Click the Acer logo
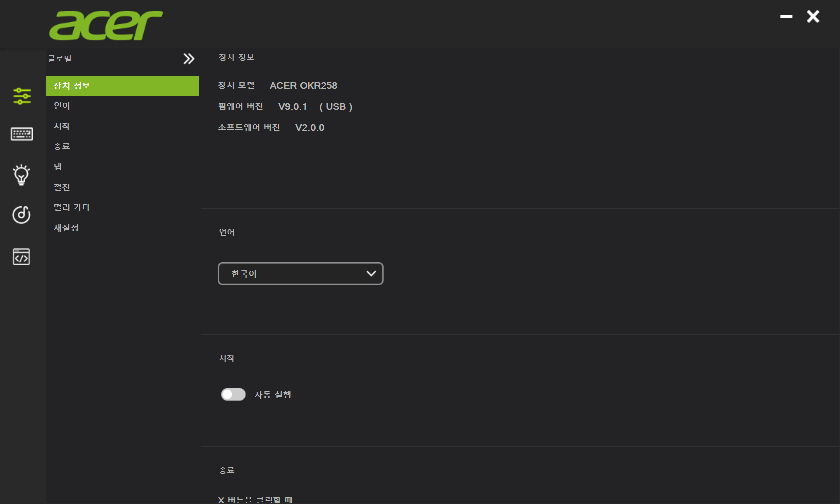 click(x=106, y=25)
